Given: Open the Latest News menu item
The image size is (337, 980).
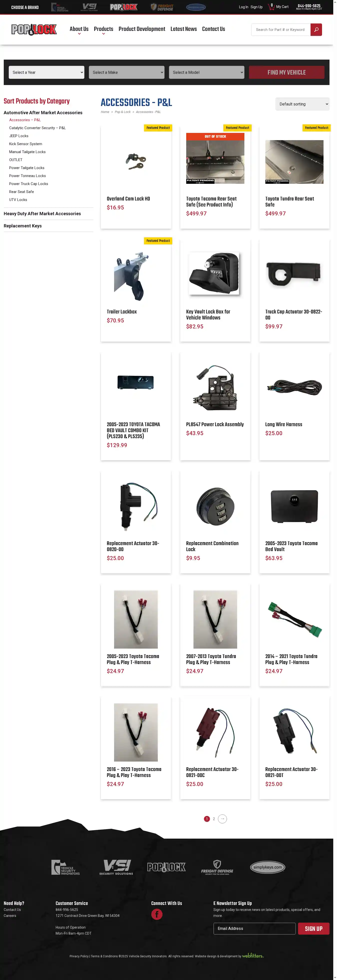Looking at the screenshot, I should (183, 29).
